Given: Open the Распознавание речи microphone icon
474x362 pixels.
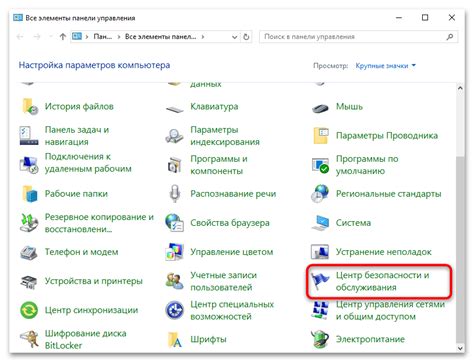Looking at the screenshot, I should (x=175, y=194).
